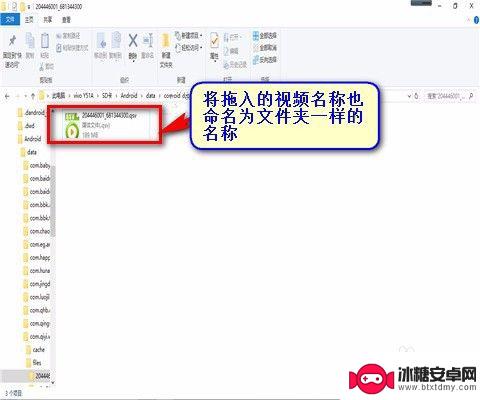This screenshot has width=480, height=400.
Task: Select the com.eg.a folder in tree
Action: 37,244
